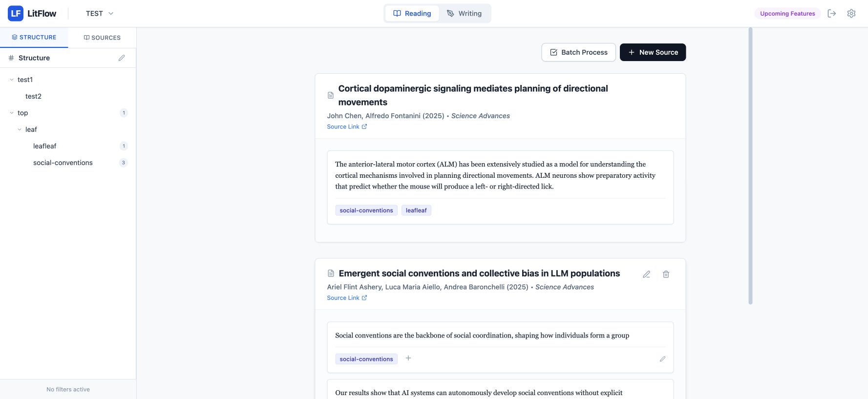Screen dimensions: 868x399
Task: Select test2 in the structure tree
Action: (33, 96)
